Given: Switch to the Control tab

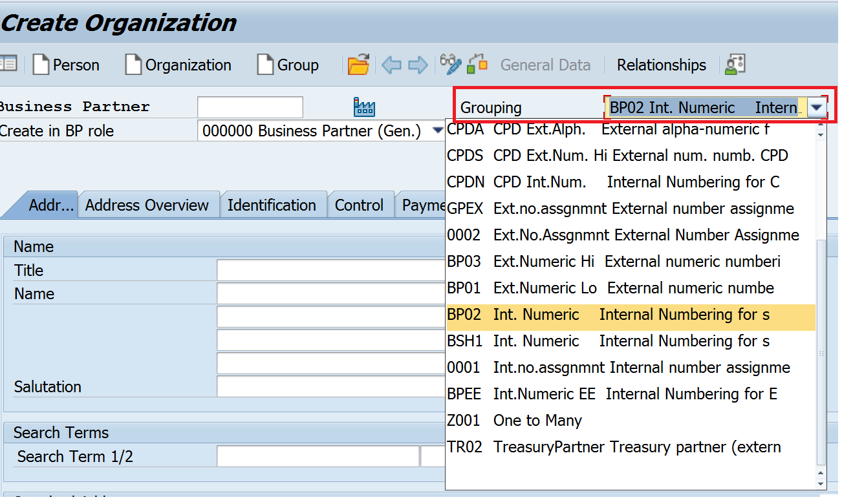Looking at the screenshot, I should pos(360,204).
